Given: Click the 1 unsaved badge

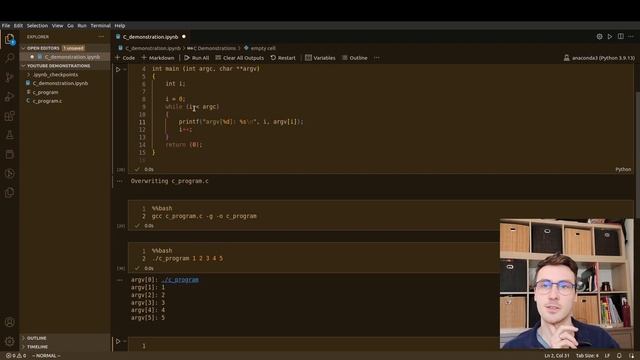Looking at the screenshot, I should [x=73, y=48].
